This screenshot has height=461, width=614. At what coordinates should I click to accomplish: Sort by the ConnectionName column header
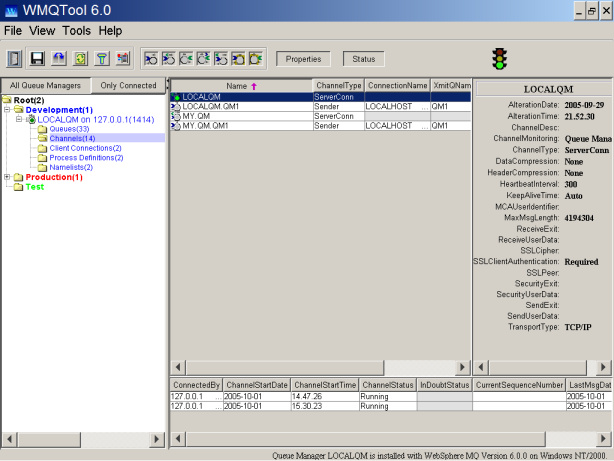click(397, 86)
